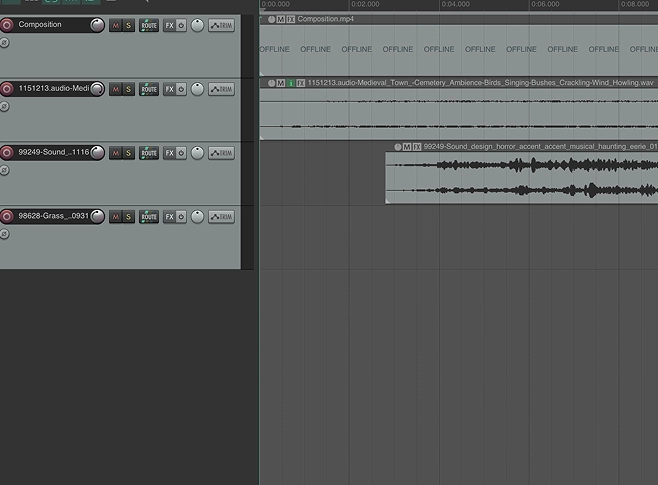Mute the Composition track
Viewport: 658px width, 485px height.
(x=115, y=26)
